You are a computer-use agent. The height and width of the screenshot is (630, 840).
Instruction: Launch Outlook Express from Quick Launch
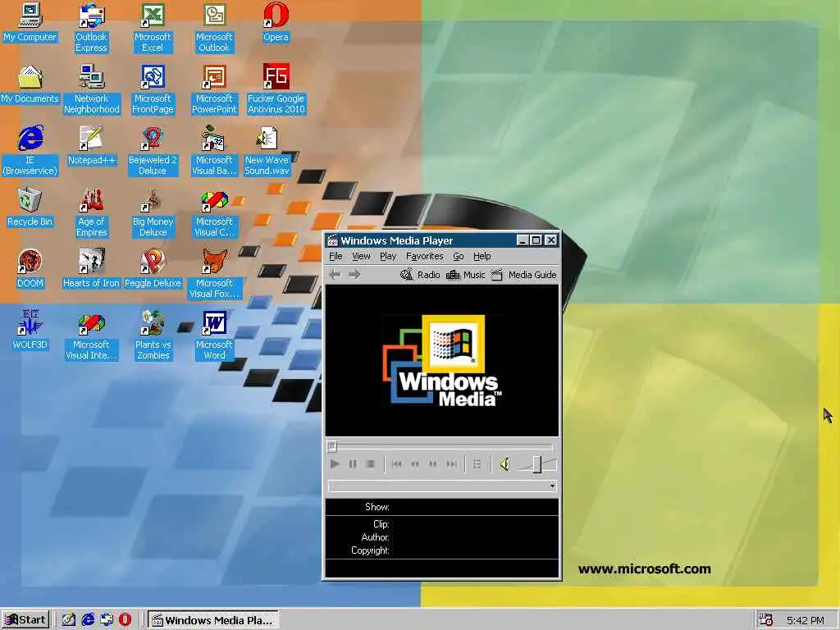coord(107,620)
